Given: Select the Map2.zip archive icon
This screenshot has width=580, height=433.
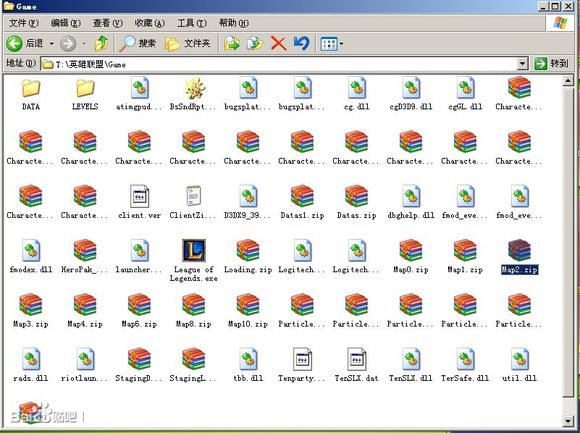Looking at the screenshot, I should 519,251.
